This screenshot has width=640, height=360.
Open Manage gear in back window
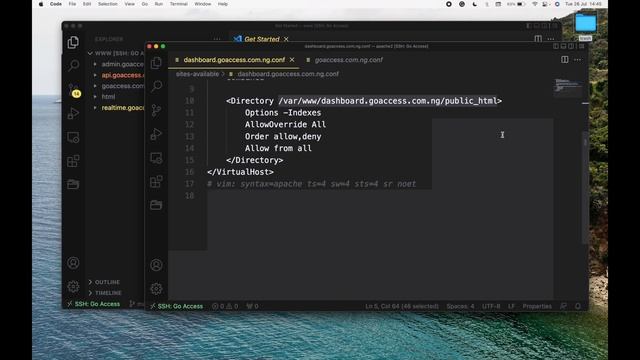pos(73,287)
